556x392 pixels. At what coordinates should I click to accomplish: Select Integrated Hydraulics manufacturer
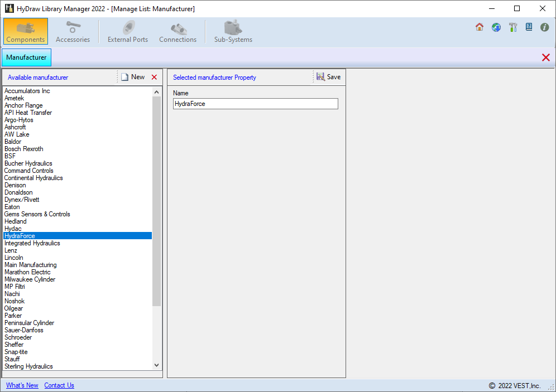(x=78, y=243)
